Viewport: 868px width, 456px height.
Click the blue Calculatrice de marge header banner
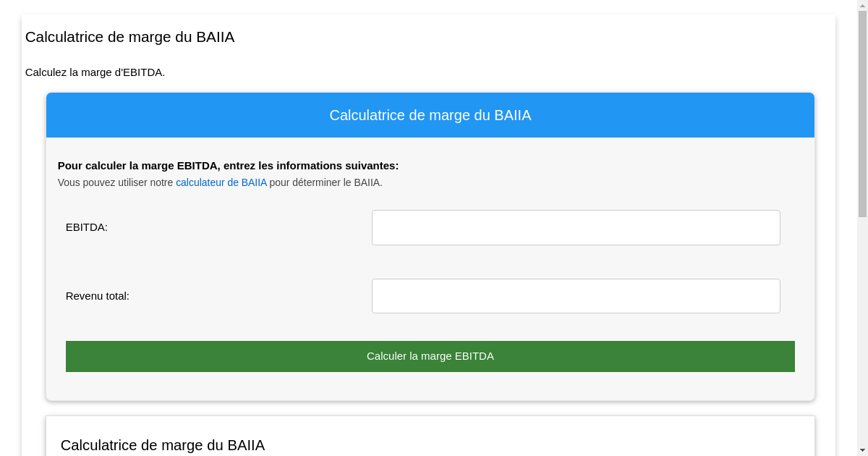pos(430,114)
